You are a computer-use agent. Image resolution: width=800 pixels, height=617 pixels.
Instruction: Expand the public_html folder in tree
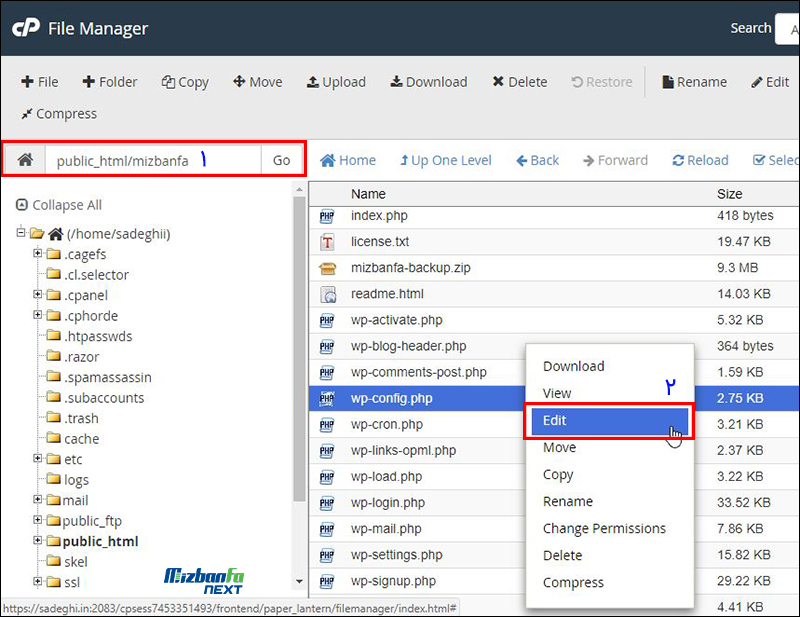click(x=38, y=541)
